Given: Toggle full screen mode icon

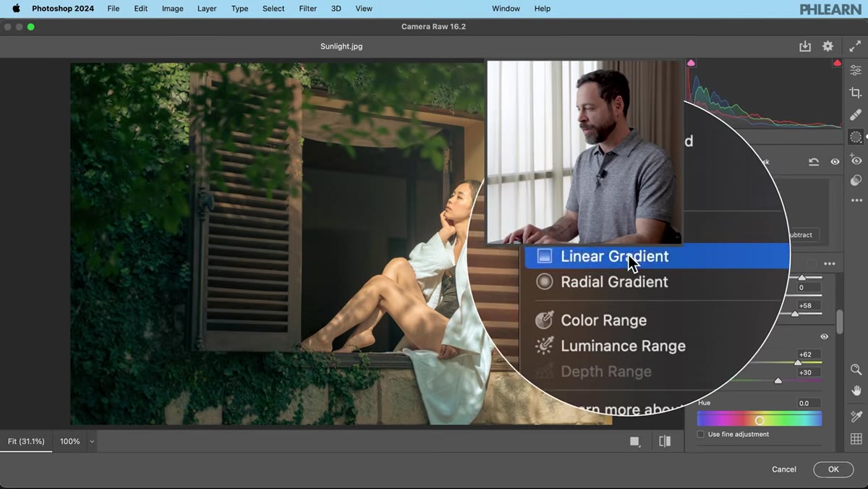Looking at the screenshot, I should [x=855, y=46].
